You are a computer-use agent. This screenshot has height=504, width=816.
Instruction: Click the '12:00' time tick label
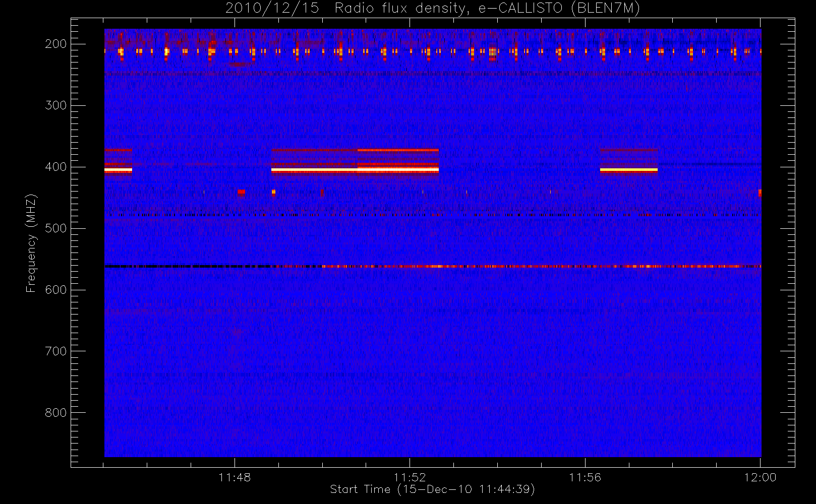pos(761,477)
